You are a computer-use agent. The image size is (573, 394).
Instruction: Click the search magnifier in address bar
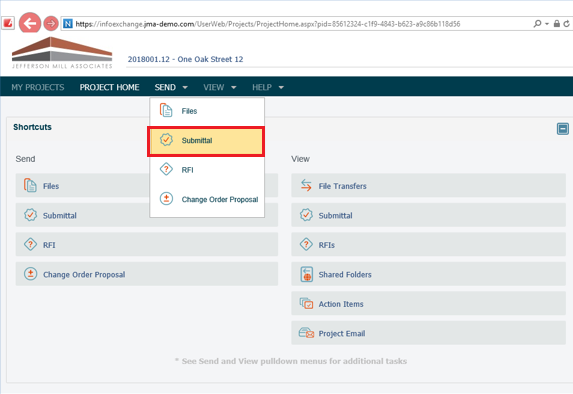pos(537,24)
